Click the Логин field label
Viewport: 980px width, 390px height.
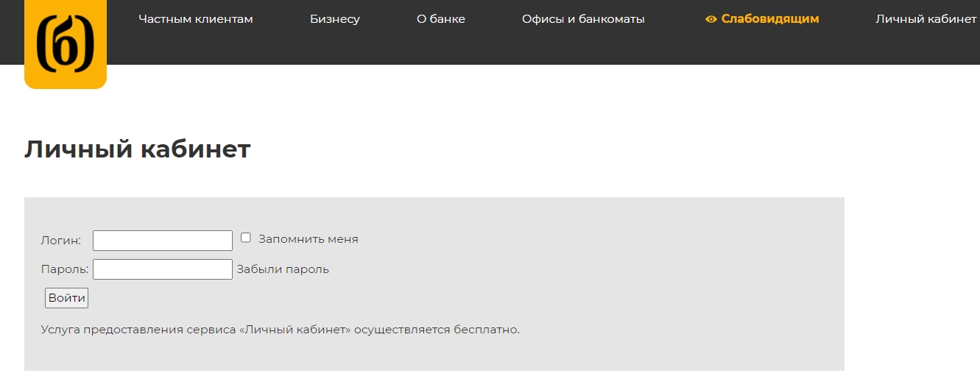[61, 240]
